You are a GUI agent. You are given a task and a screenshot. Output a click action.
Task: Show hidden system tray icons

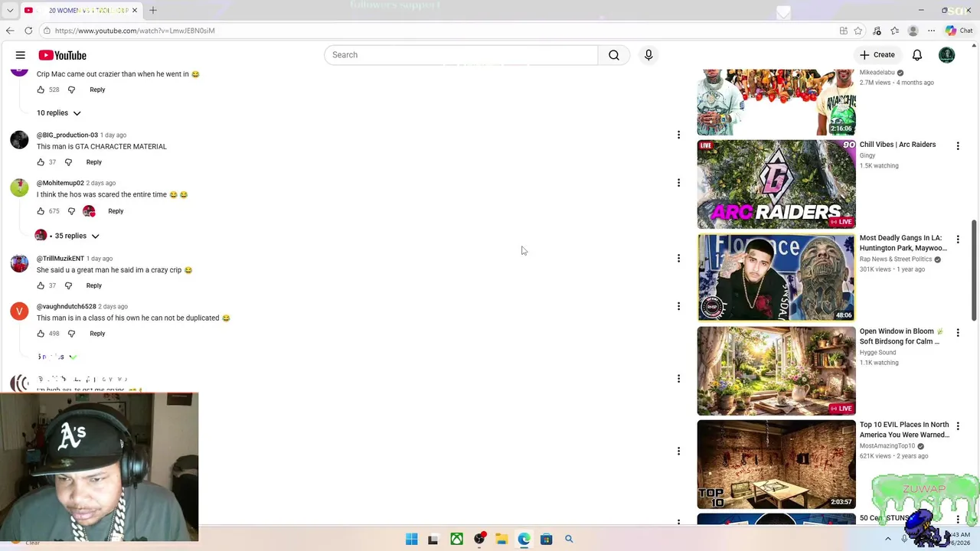[888, 539]
